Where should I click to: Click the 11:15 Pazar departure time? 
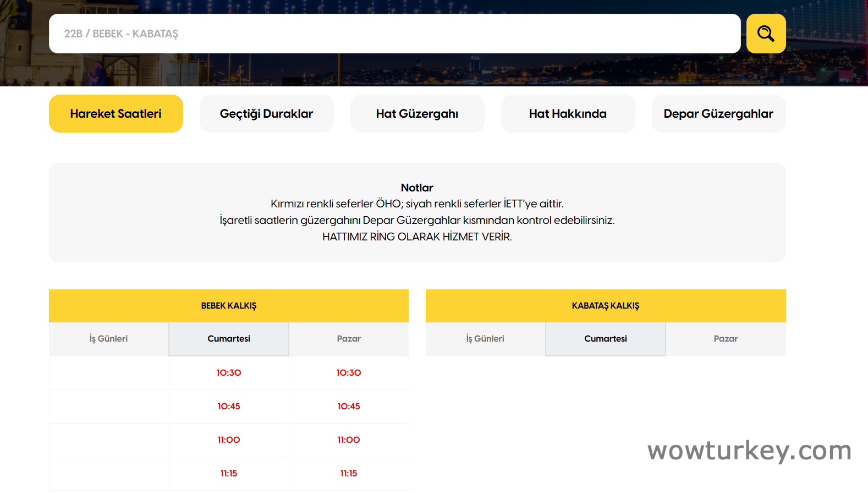(x=349, y=474)
